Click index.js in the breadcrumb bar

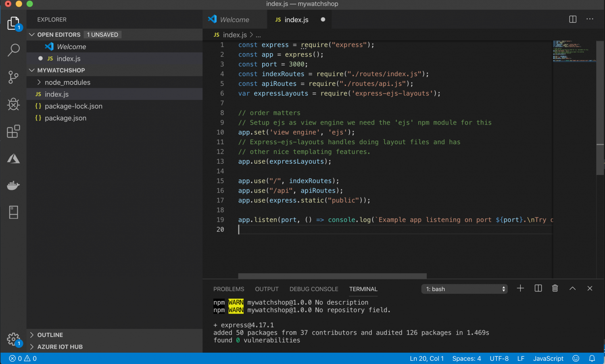click(235, 35)
